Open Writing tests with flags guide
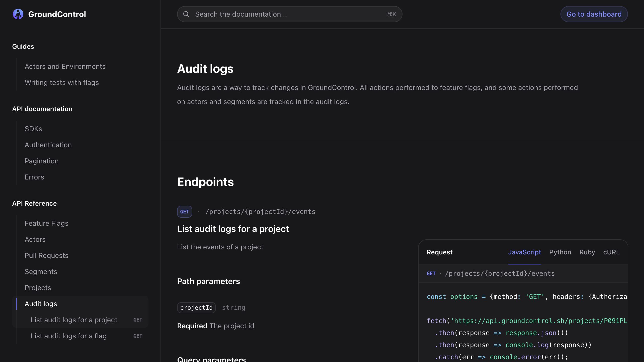 tap(62, 82)
